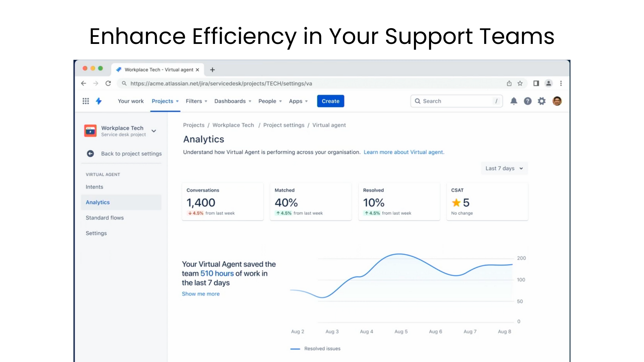Expand the Workplace Tech project chevron

pyautogui.click(x=154, y=131)
